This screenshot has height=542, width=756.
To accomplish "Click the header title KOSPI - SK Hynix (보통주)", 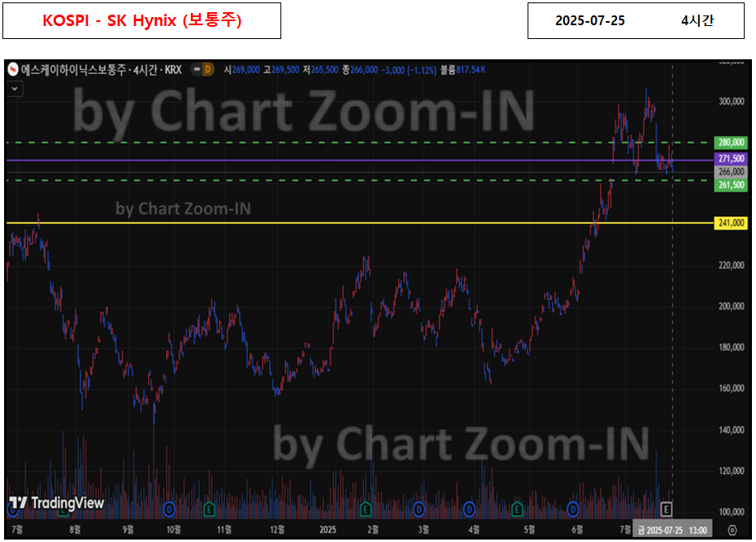I will click(x=141, y=20).
